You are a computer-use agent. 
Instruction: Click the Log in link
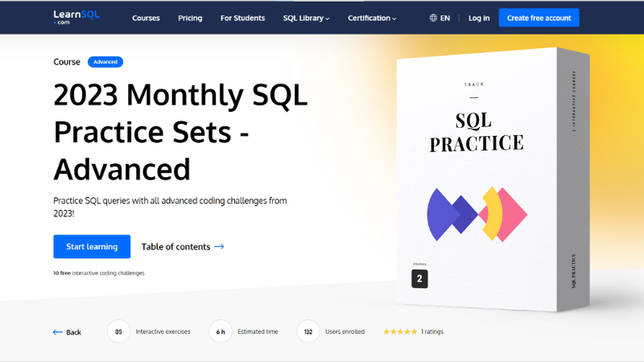coord(479,18)
